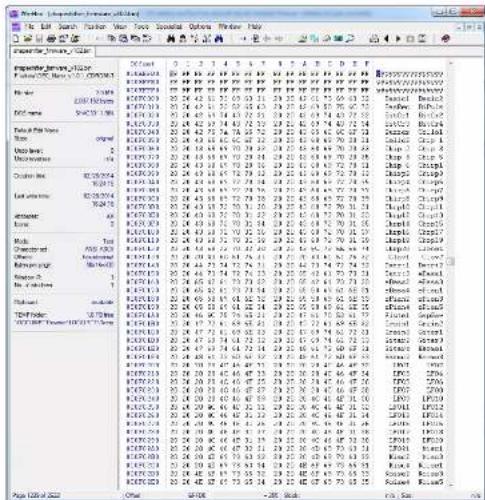
Task: Click the 'LFO10' entry in text column
Action: (432, 399)
